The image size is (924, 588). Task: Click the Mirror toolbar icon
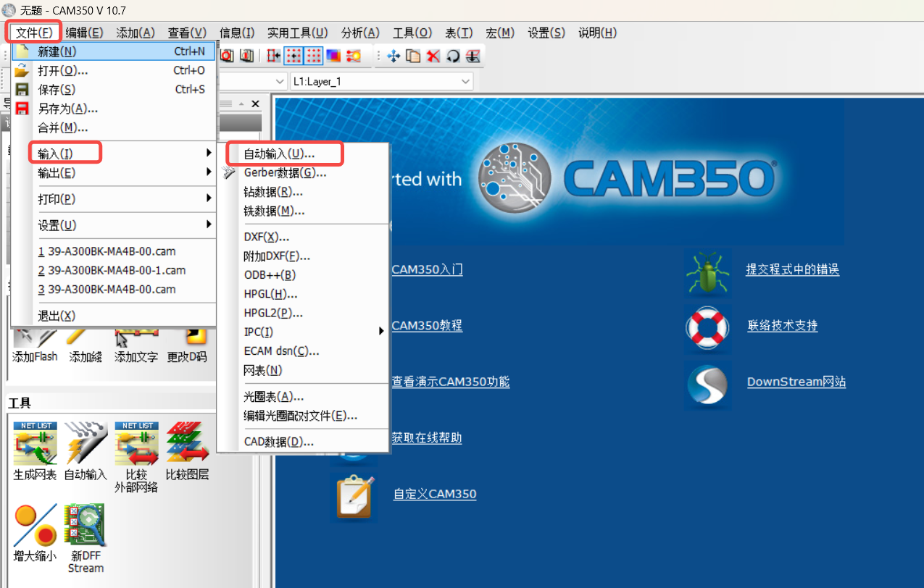click(x=473, y=56)
